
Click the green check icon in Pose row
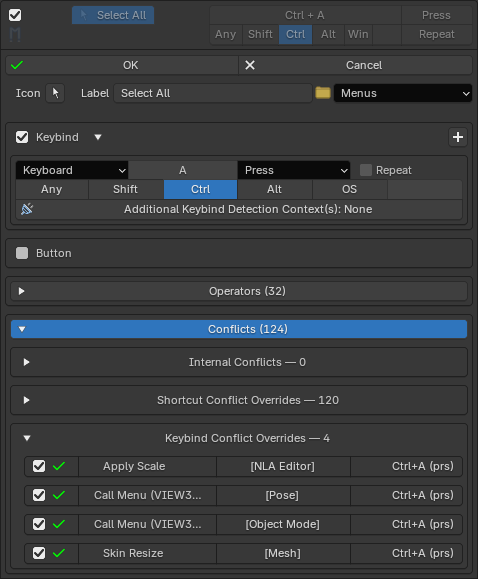(59, 495)
